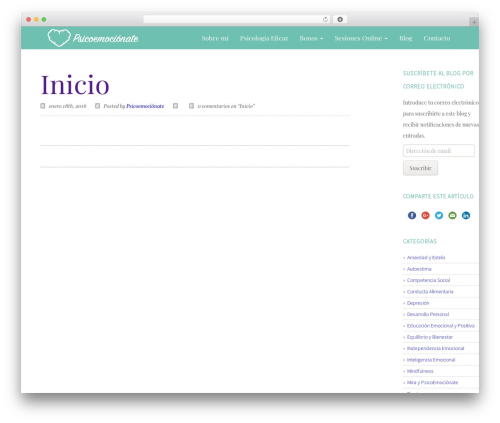Open the Independencia Emocional category
This screenshot has height=423, width=500.
point(435,348)
